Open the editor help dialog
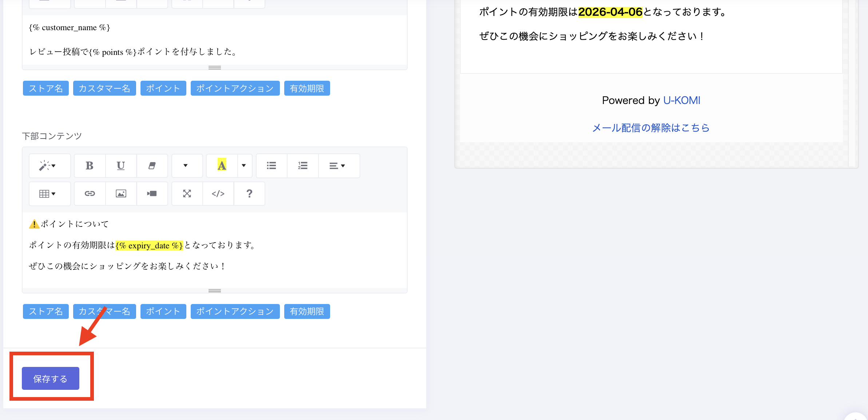Screen dimensions: 868x420 tap(249, 193)
